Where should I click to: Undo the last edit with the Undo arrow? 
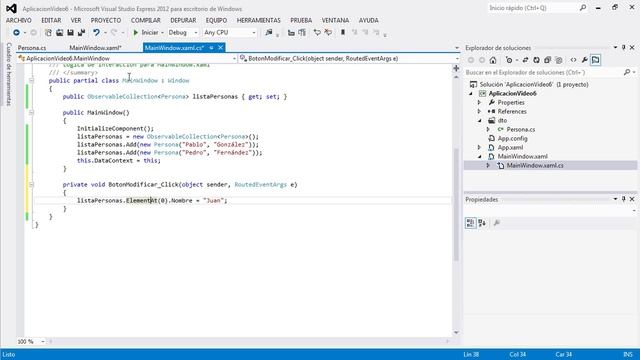(96, 32)
